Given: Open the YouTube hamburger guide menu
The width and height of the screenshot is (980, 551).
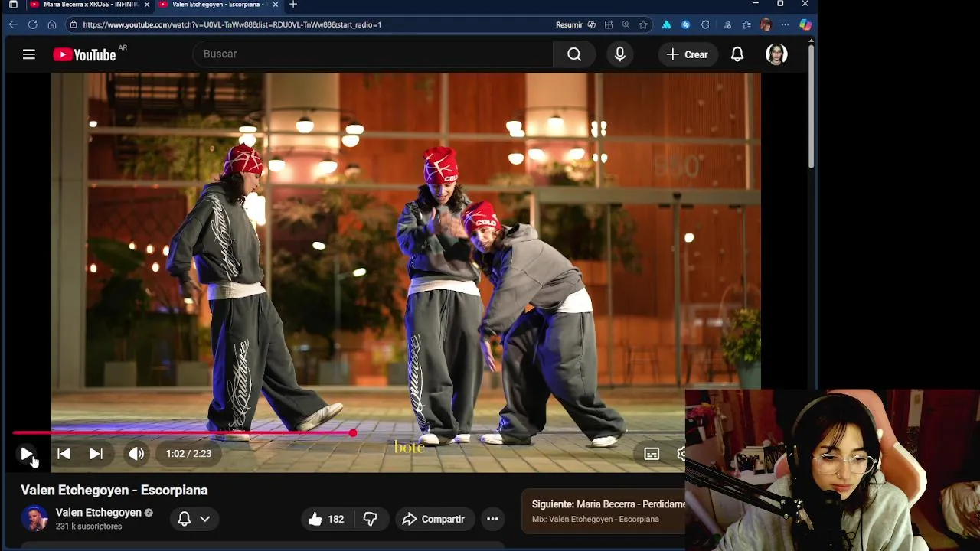Looking at the screenshot, I should tap(29, 54).
